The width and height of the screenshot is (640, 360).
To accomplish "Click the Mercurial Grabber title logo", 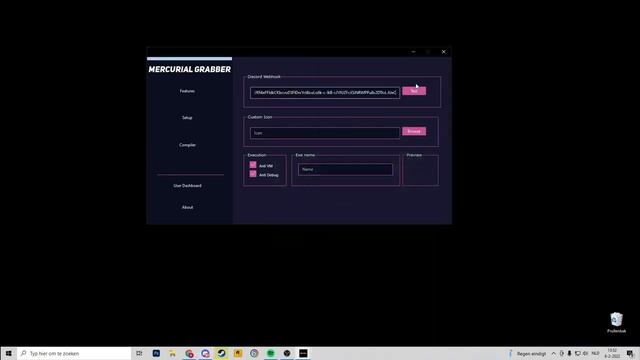I will click(189, 69).
